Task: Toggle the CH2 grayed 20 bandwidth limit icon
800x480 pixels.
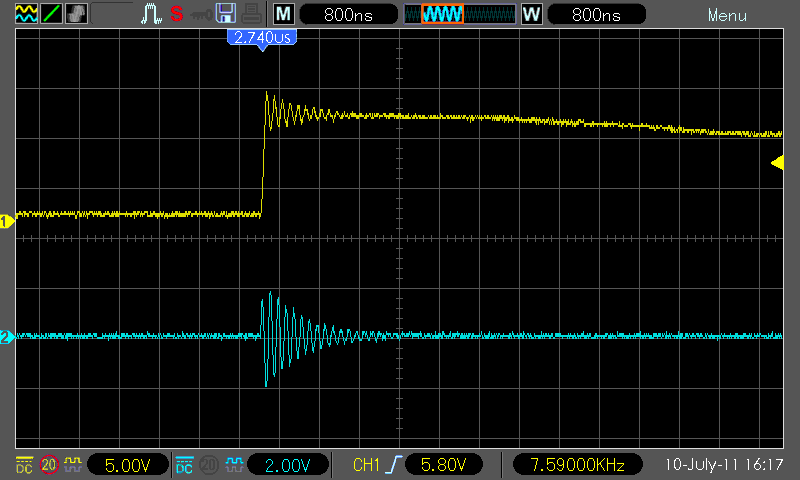Action: point(209,465)
